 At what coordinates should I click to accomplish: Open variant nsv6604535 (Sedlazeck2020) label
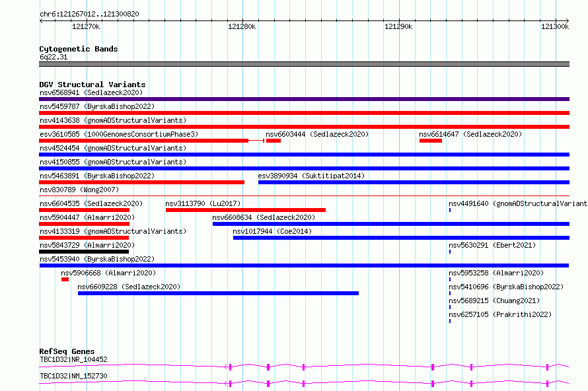(x=91, y=203)
